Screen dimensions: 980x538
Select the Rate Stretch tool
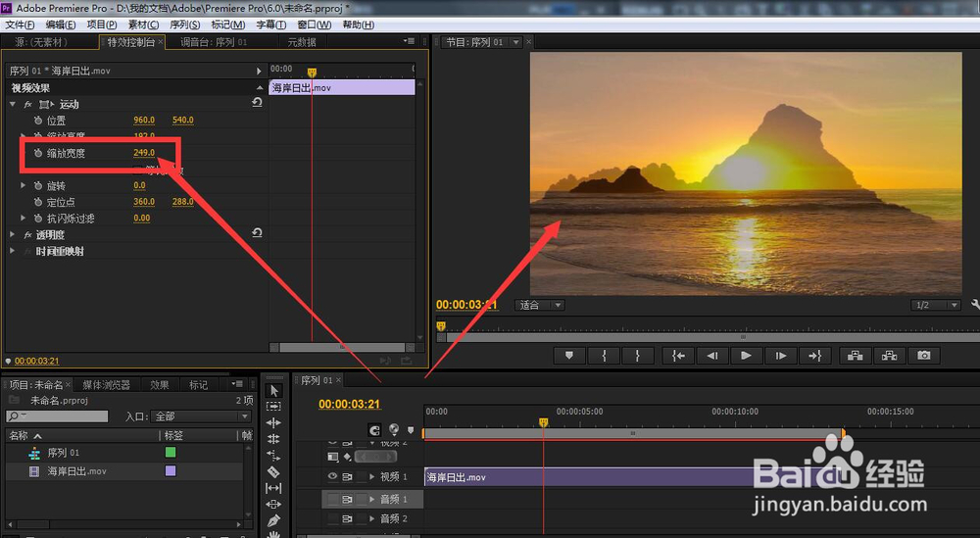click(273, 455)
